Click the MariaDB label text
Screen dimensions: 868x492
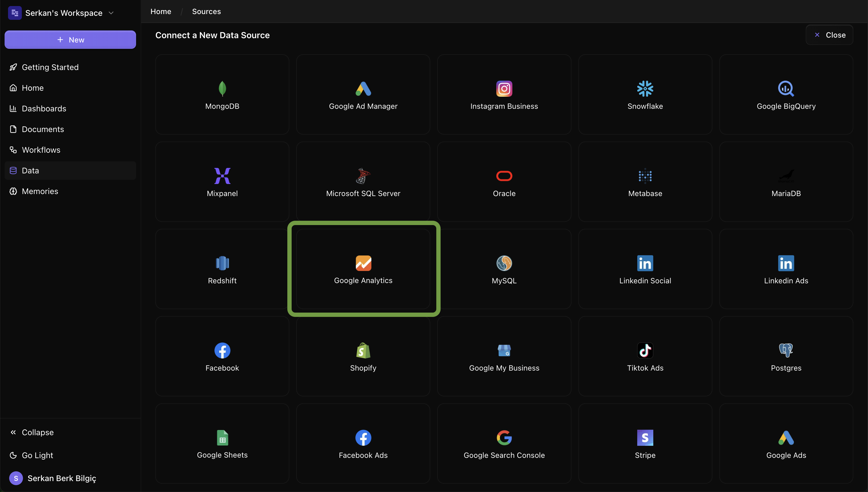tap(786, 193)
